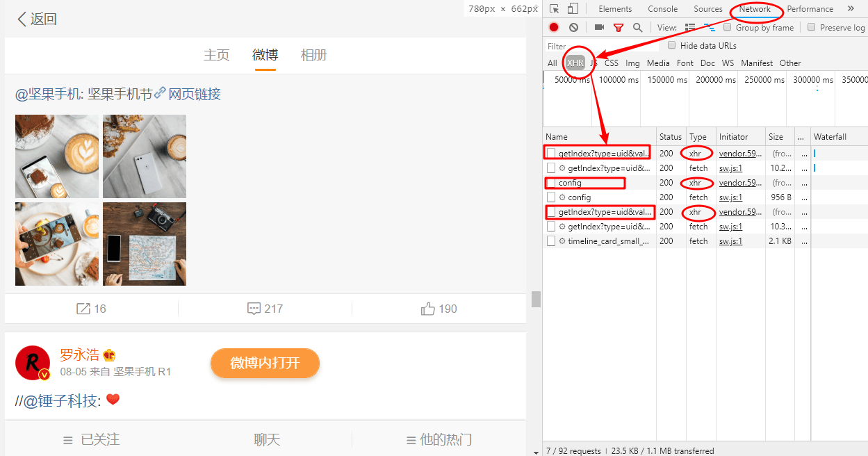Toggle the red filter funnel icon
Image resolution: width=868 pixels, height=456 pixels.
[x=618, y=28]
